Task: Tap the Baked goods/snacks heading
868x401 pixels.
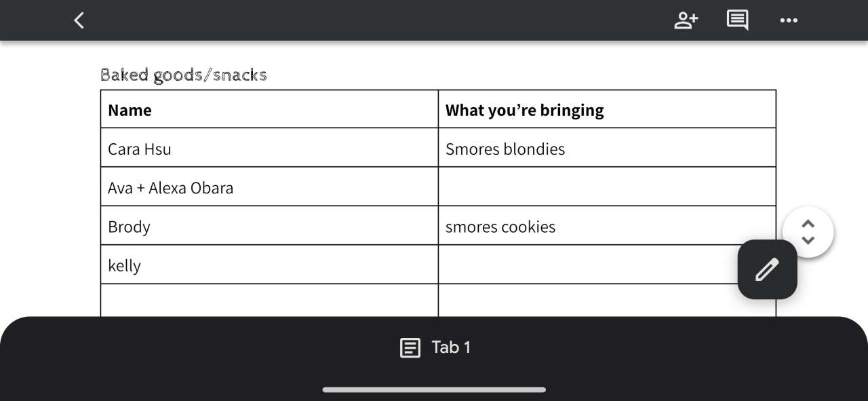Action: (x=184, y=75)
